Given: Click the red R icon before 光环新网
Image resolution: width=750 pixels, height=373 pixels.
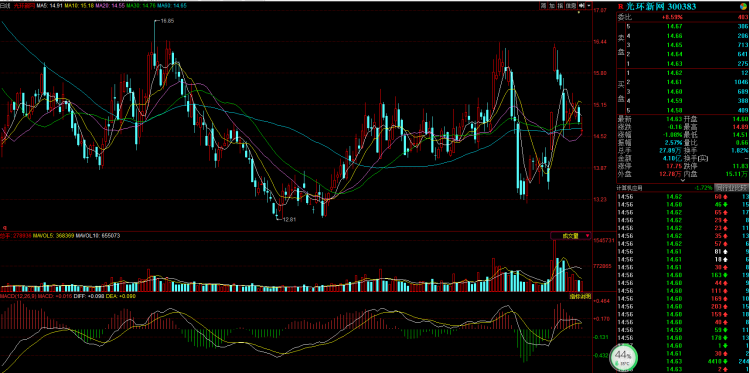Looking at the screenshot, I should coord(620,7).
